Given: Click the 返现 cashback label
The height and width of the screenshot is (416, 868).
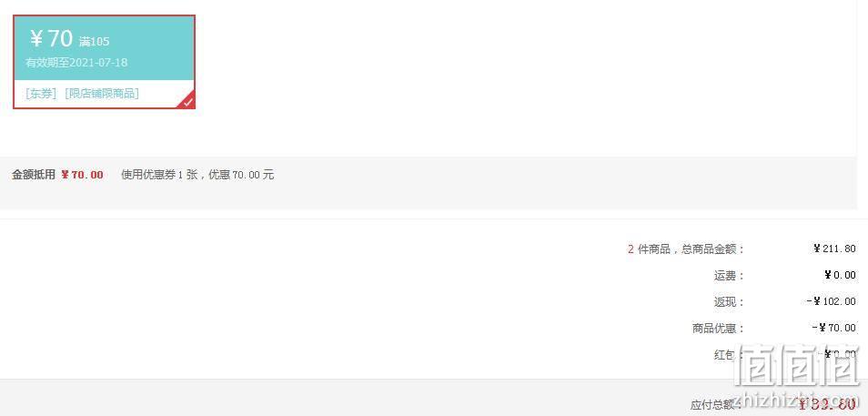Looking at the screenshot, I should click(x=729, y=302).
